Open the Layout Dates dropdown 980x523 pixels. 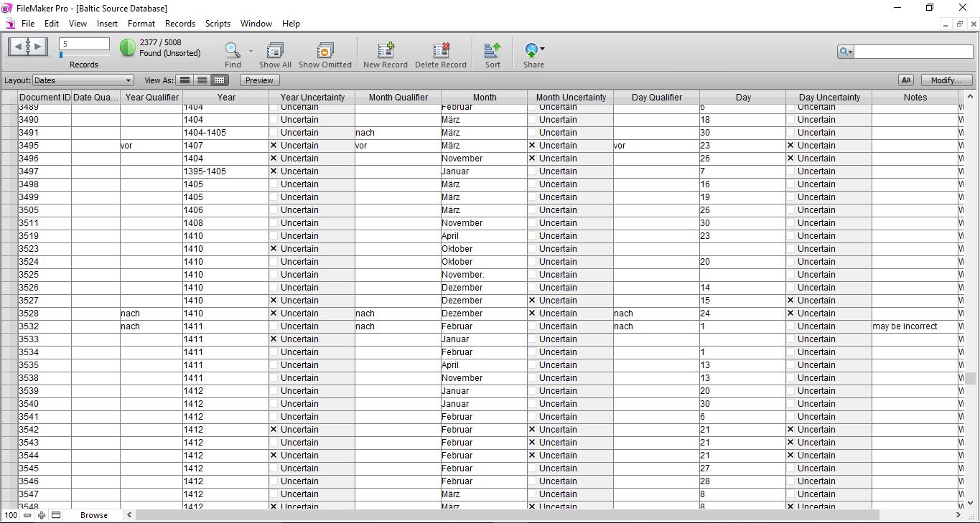(83, 80)
